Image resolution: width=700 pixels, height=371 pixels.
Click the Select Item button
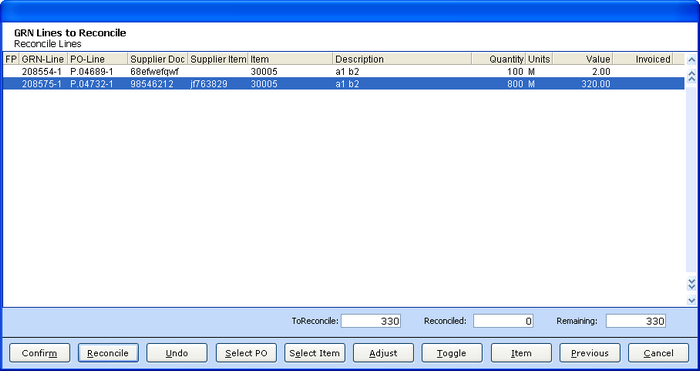[315, 353]
